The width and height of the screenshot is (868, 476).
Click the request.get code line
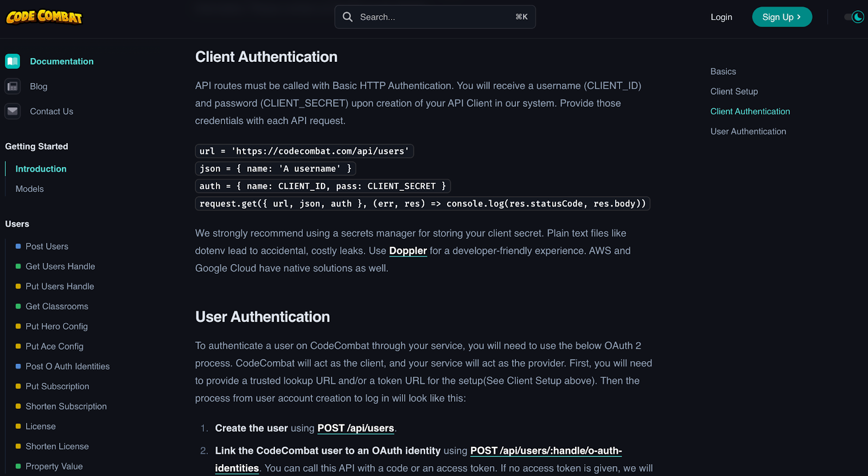point(423,203)
